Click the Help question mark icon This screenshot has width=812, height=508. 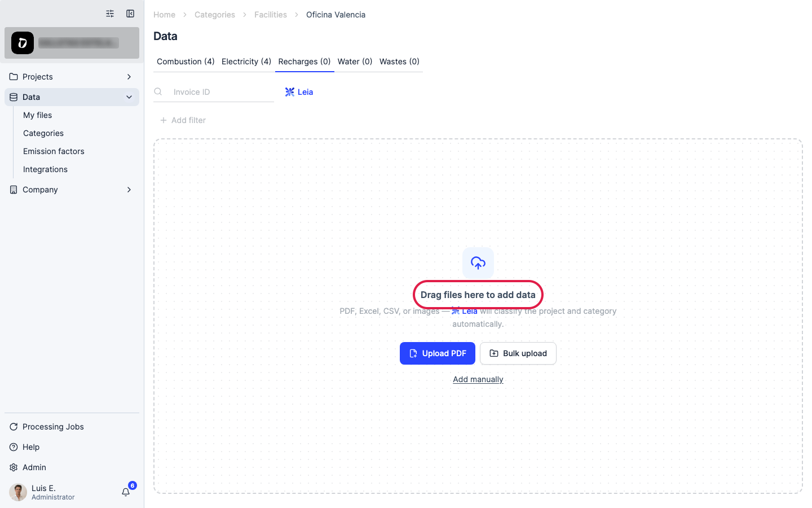click(14, 447)
